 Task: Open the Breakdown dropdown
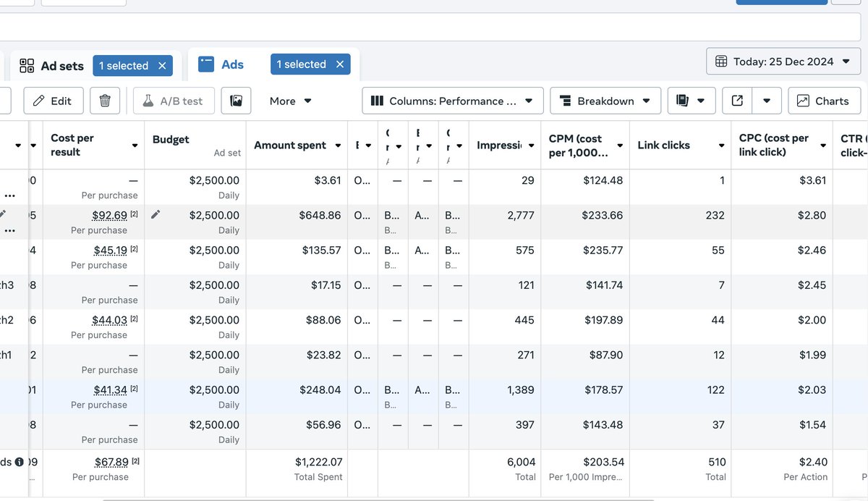pos(605,101)
